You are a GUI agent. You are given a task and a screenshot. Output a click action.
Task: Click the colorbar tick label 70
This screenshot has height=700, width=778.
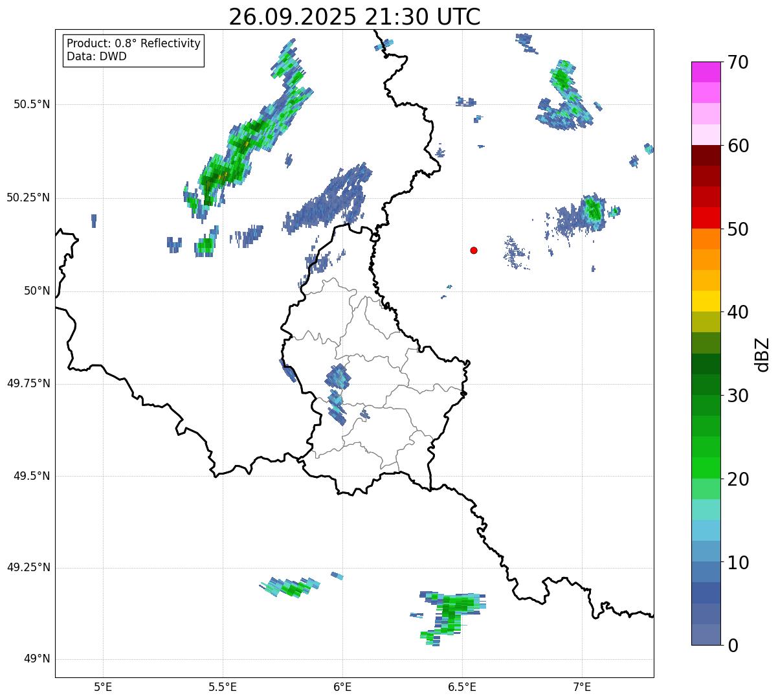[x=738, y=62]
